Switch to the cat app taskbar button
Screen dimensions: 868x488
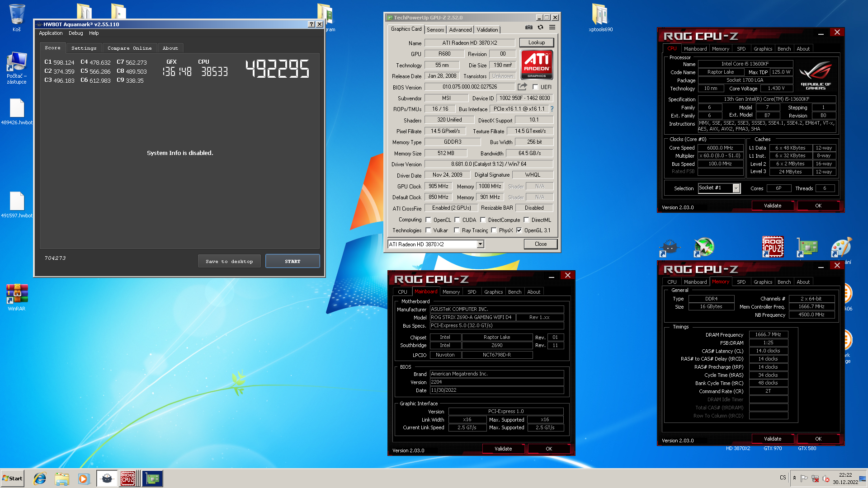pos(107,479)
